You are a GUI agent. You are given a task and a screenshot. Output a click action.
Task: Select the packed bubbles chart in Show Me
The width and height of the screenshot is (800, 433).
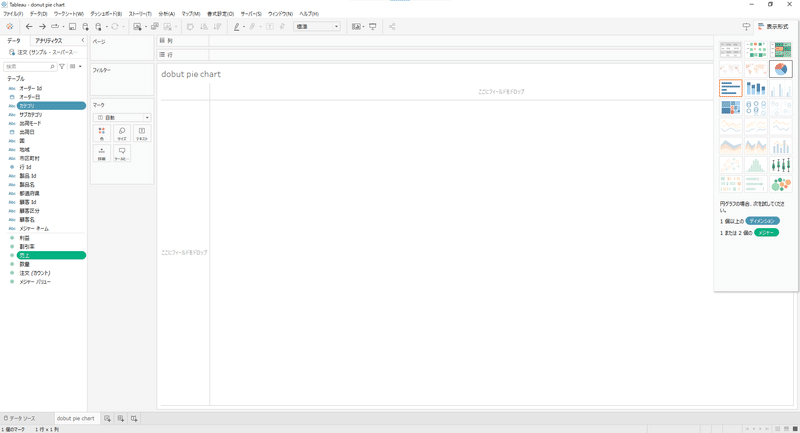pos(781,184)
